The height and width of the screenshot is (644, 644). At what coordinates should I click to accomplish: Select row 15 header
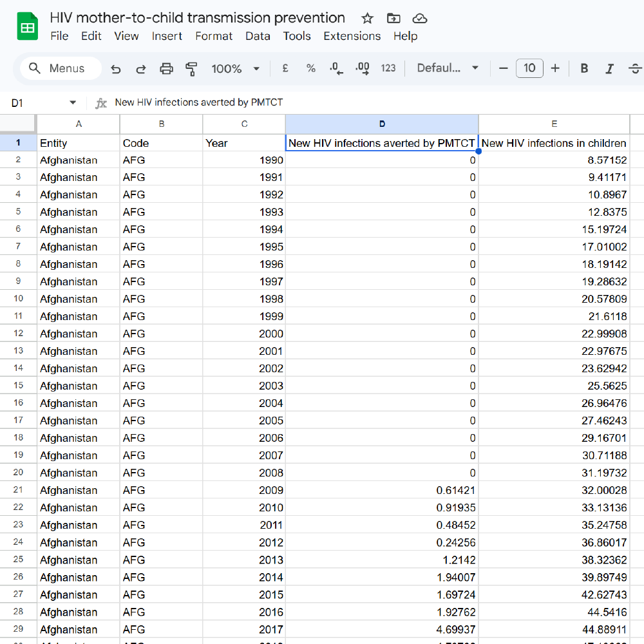pyautogui.click(x=18, y=386)
